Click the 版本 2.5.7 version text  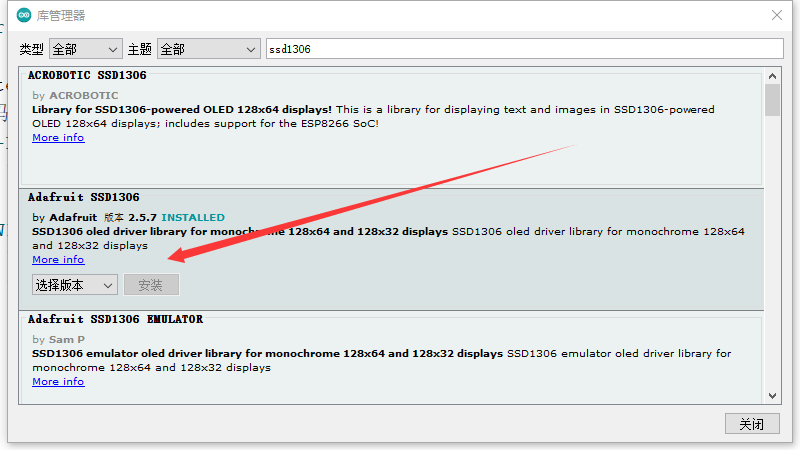[x=130, y=217]
